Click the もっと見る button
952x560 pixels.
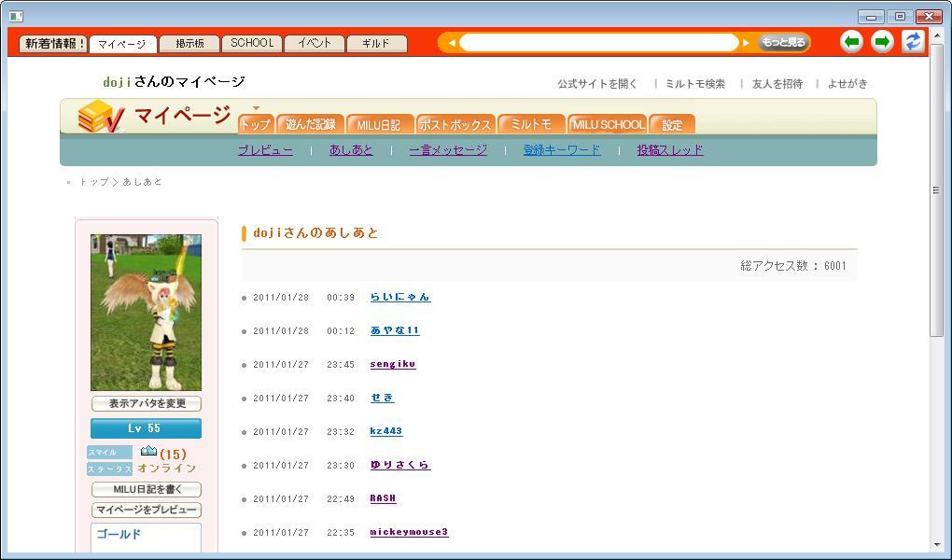[782, 42]
